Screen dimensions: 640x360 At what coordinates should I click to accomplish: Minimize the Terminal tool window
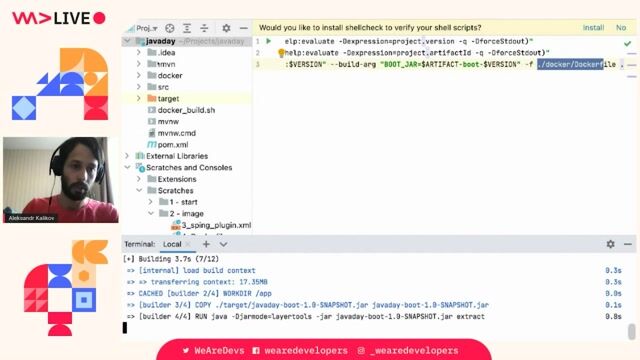pyautogui.click(x=628, y=244)
